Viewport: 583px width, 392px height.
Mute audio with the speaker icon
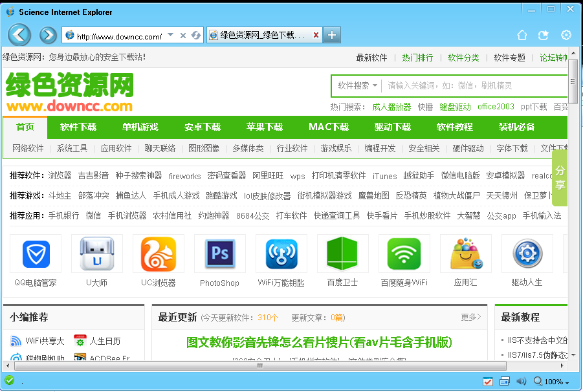pyautogui.click(x=522, y=381)
